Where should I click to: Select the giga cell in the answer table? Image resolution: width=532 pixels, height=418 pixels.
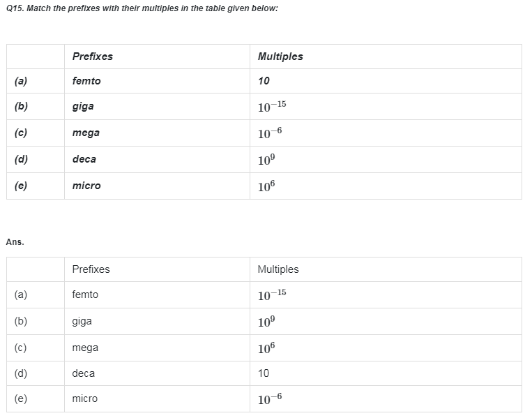[x=82, y=322]
